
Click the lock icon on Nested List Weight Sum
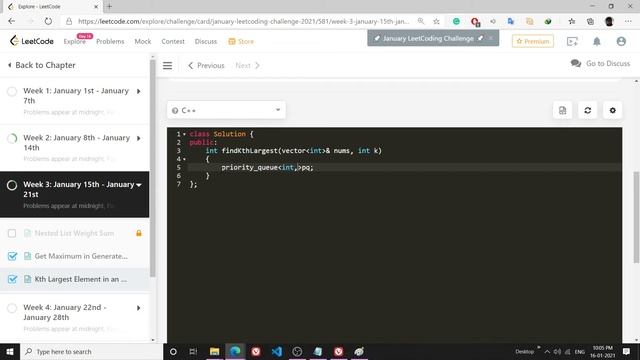(x=139, y=233)
